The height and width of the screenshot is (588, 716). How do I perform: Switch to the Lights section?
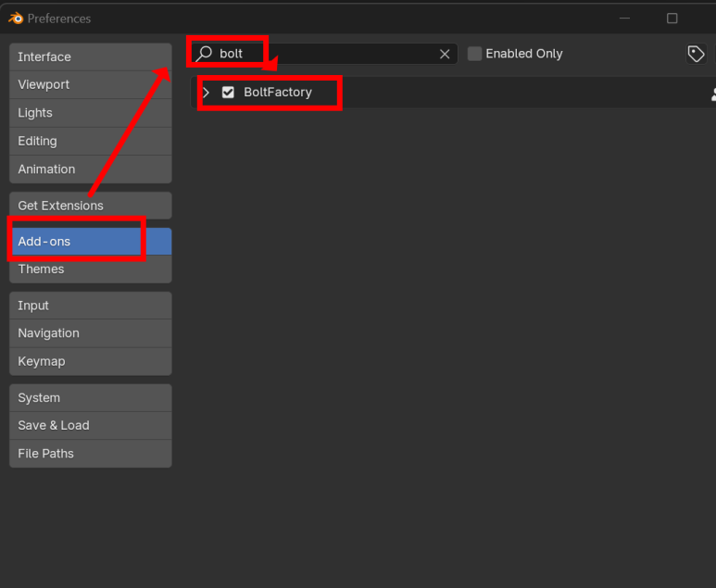point(91,113)
